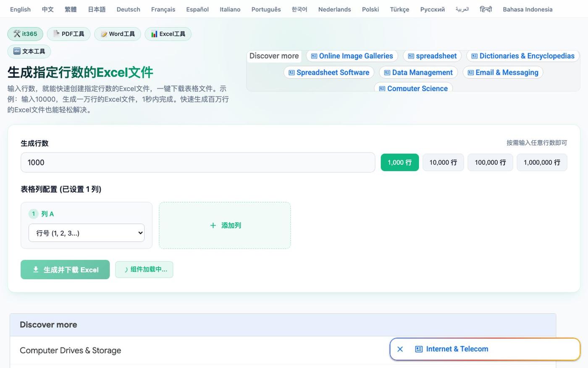588x368 pixels.
Task: Switch language to Polski
Action: (x=370, y=9)
